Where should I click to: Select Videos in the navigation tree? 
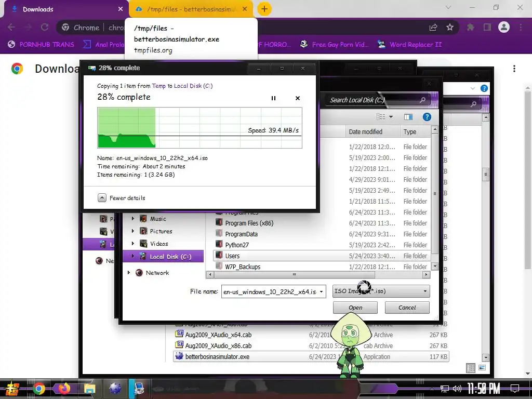tap(159, 244)
